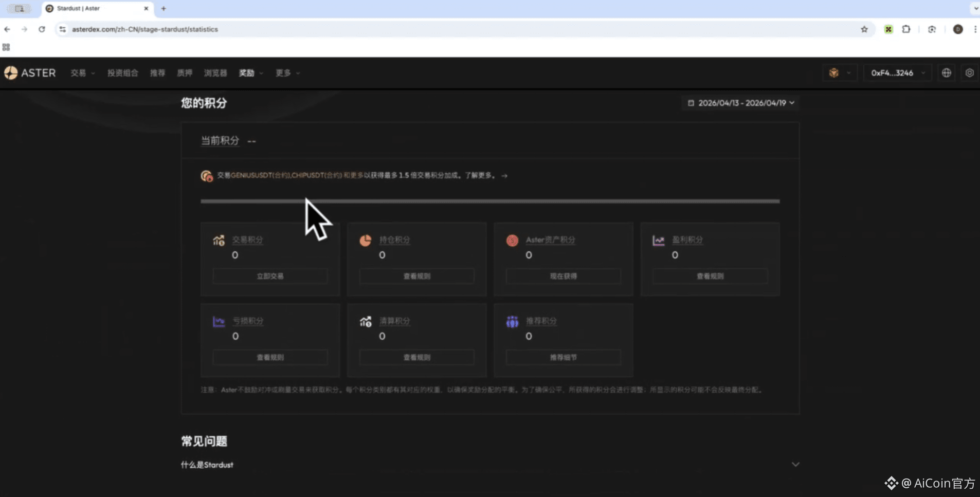
Task: Click the 亏损积分 chart icon
Action: click(x=219, y=321)
